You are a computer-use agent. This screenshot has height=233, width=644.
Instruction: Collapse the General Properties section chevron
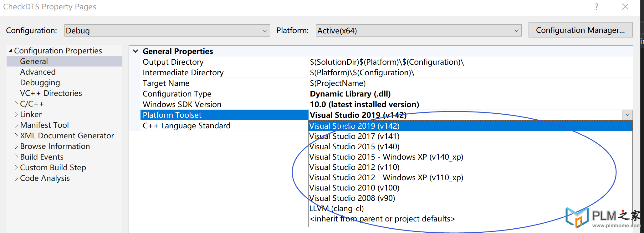[x=135, y=51]
